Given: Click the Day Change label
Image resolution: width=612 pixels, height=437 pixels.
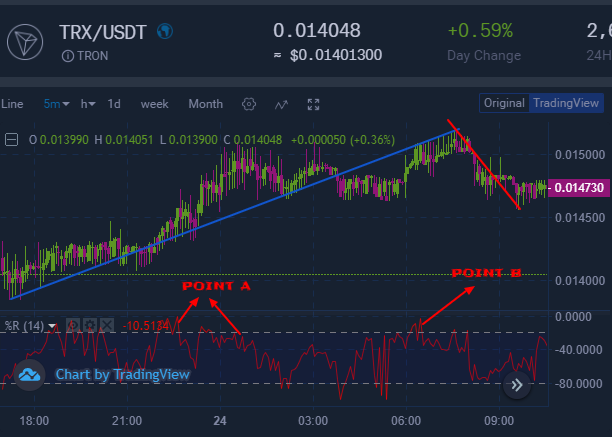Looking at the screenshot, I should click(484, 55).
